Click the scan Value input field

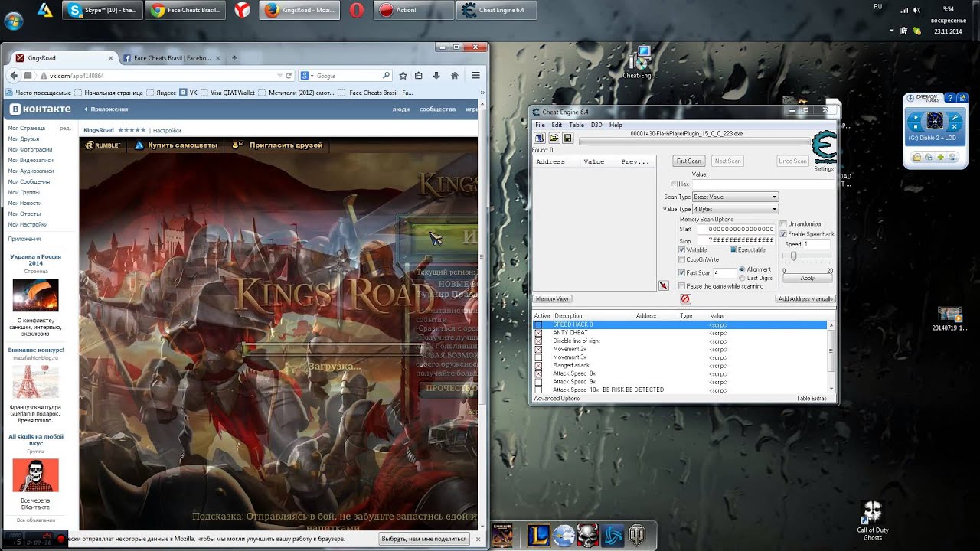coord(763,184)
